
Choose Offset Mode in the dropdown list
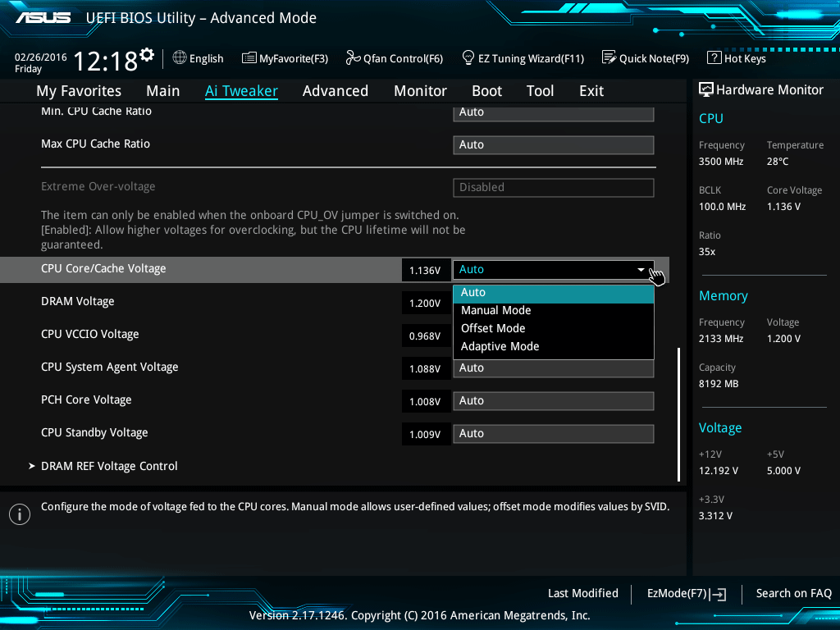493,328
